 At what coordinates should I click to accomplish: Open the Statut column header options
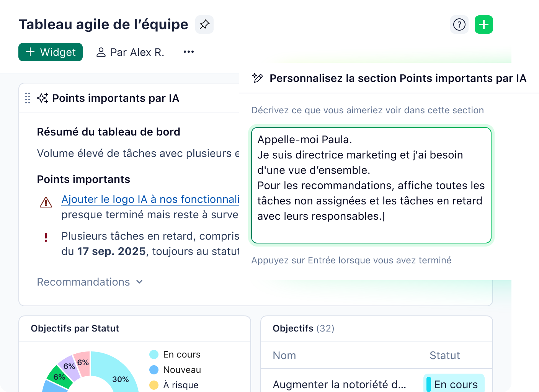(x=445, y=355)
